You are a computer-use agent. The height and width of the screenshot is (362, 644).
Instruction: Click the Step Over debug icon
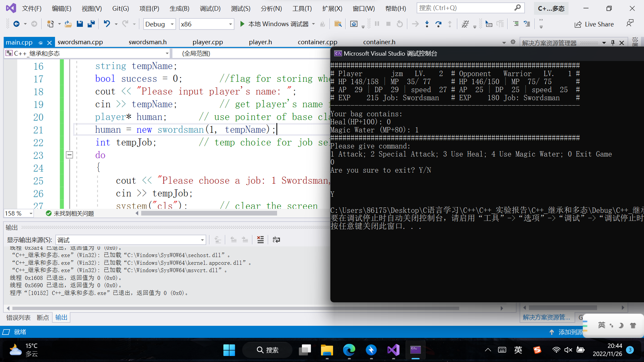pyautogui.click(x=438, y=24)
